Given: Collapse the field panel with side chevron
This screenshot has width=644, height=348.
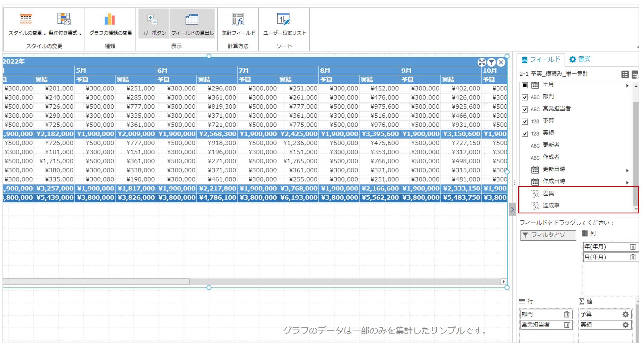Looking at the screenshot, I should pos(512,209).
